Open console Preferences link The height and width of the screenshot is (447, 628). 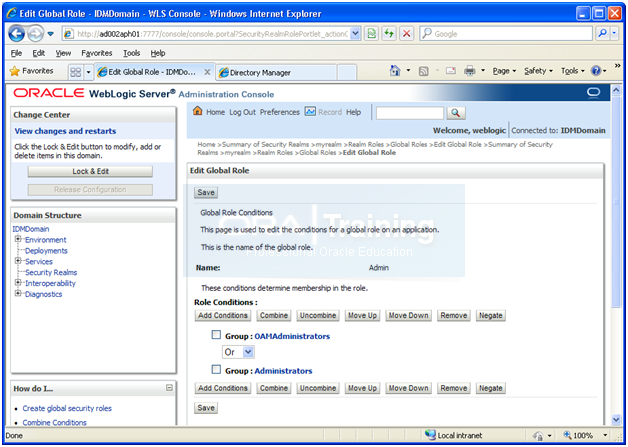pos(280,112)
